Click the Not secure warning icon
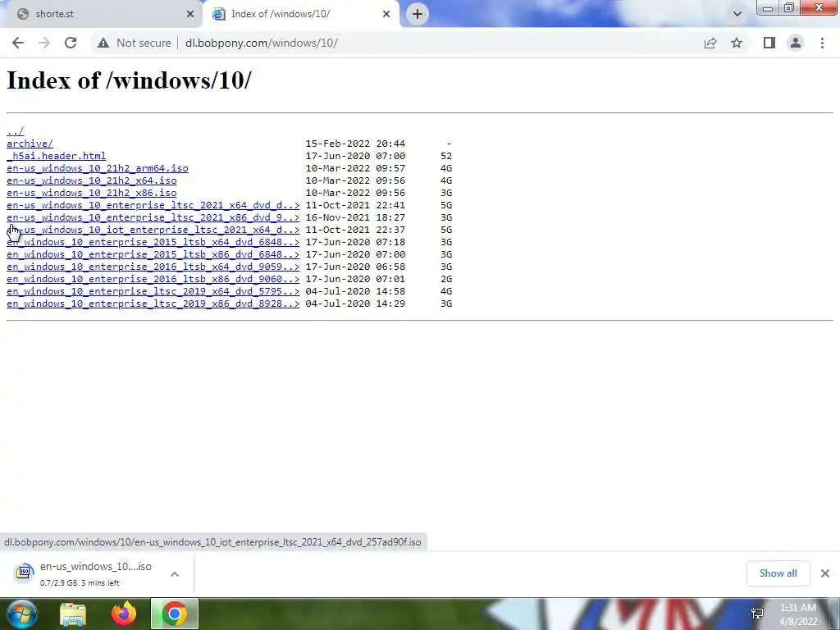840x630 pixels. (103, 43)
